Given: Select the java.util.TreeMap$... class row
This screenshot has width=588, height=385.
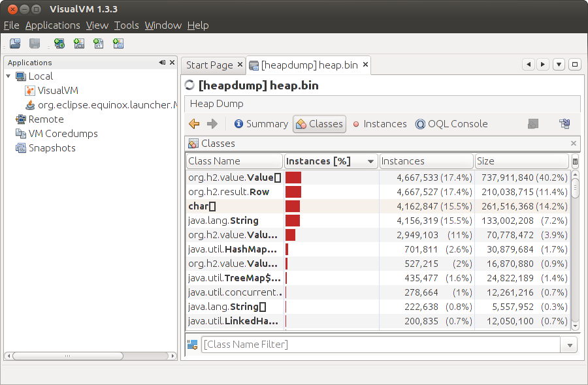Looking at the screenshot, I should 378,278.
